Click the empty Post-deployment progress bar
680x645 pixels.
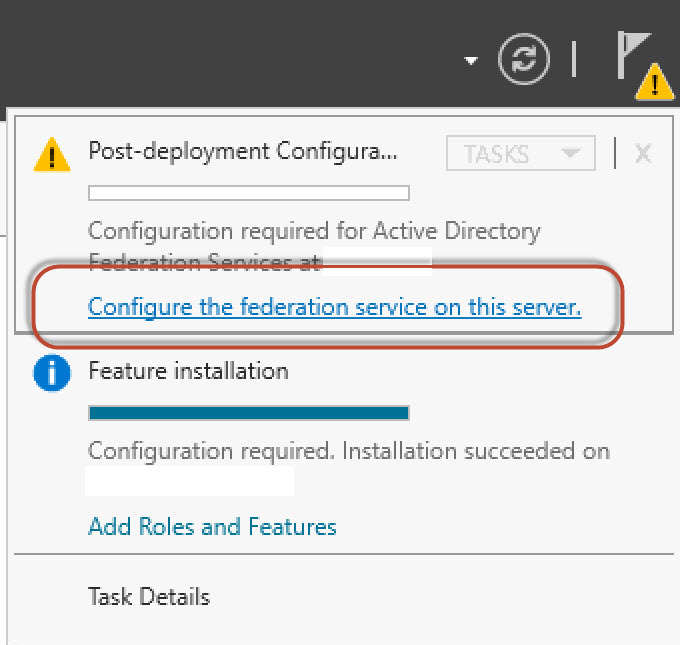(248, 193)
